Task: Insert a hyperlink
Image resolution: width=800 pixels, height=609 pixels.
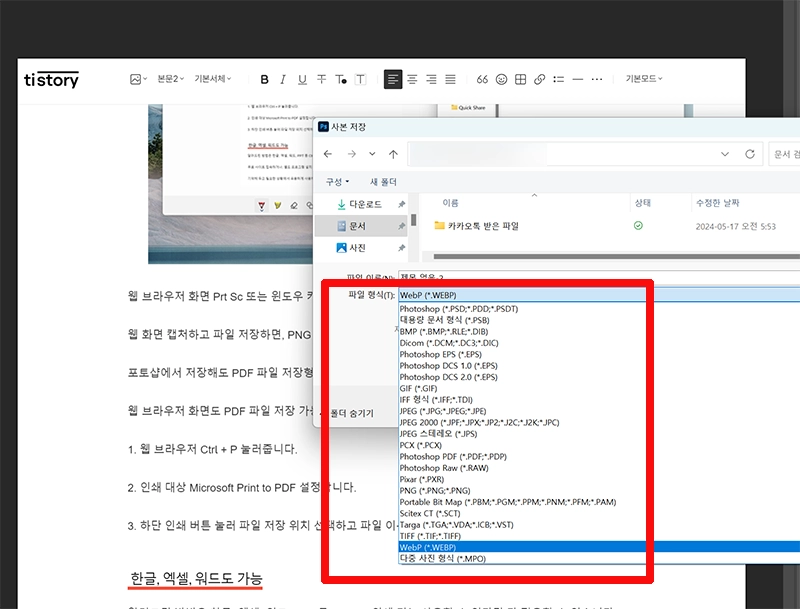Action: pyautogui.click(x=539, y=79)
